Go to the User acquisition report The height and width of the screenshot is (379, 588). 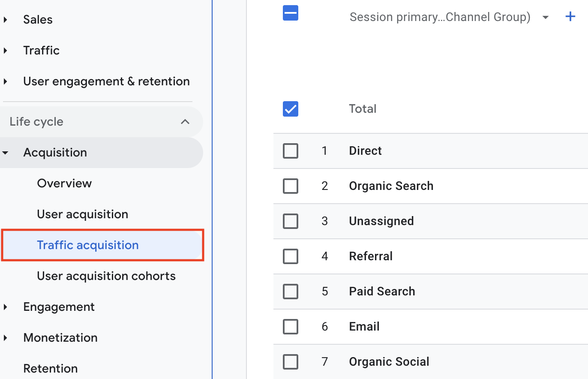(x=82, y=214)
